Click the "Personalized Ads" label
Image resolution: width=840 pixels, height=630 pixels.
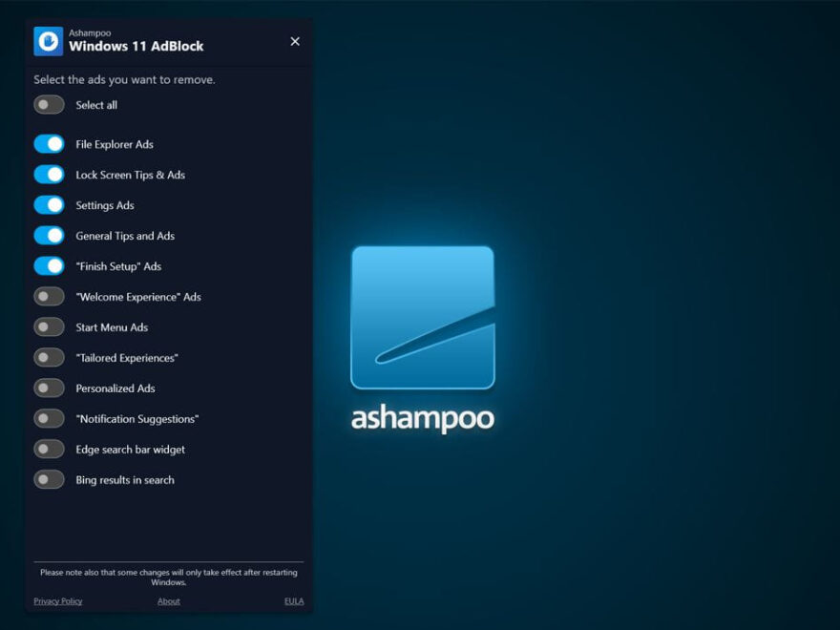tap(115, 388)
